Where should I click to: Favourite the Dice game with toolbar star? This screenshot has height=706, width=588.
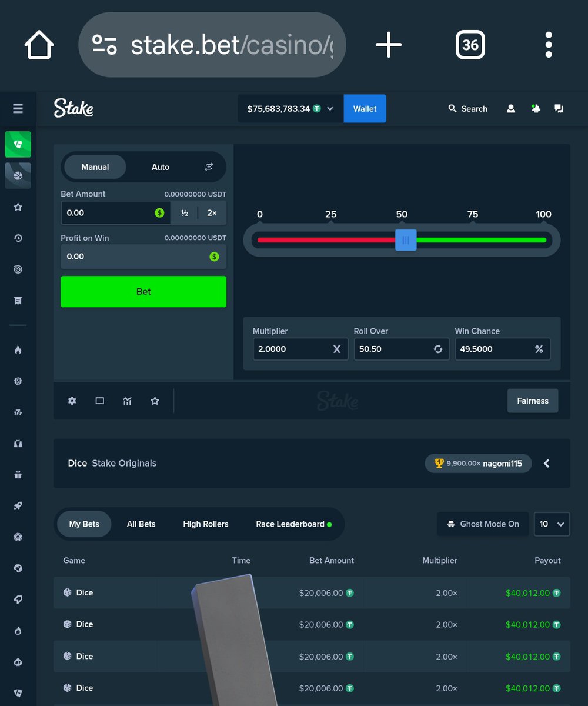tap(155, 401)
